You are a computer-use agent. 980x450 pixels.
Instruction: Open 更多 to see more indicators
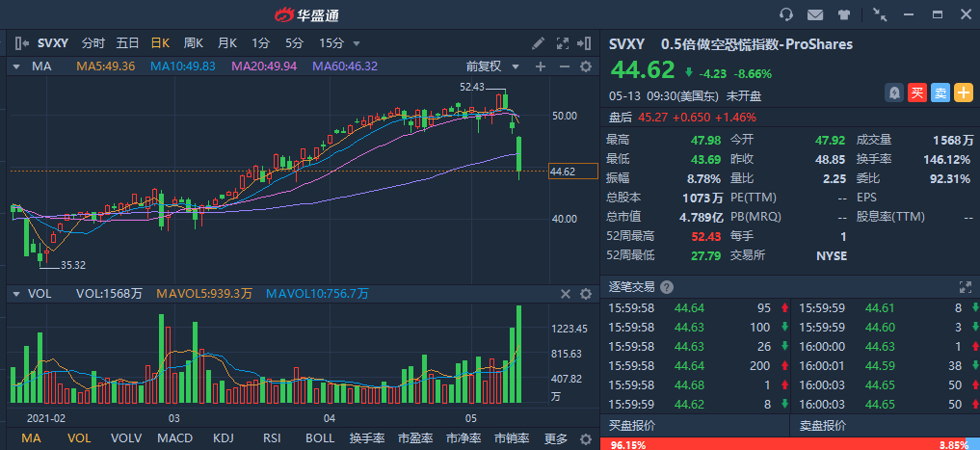(x=556, y=438)
